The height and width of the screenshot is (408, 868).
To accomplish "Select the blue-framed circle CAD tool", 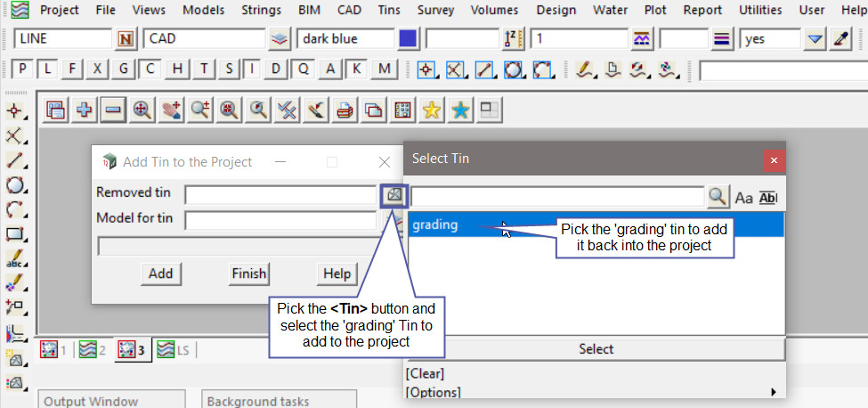I will pos(515,69).
